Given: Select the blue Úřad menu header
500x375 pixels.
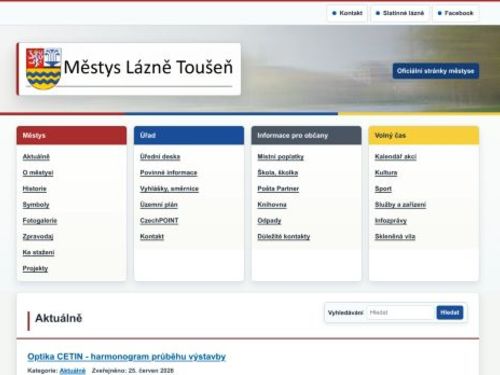Looking at the screenshot, I should click(x=189, y=135).
